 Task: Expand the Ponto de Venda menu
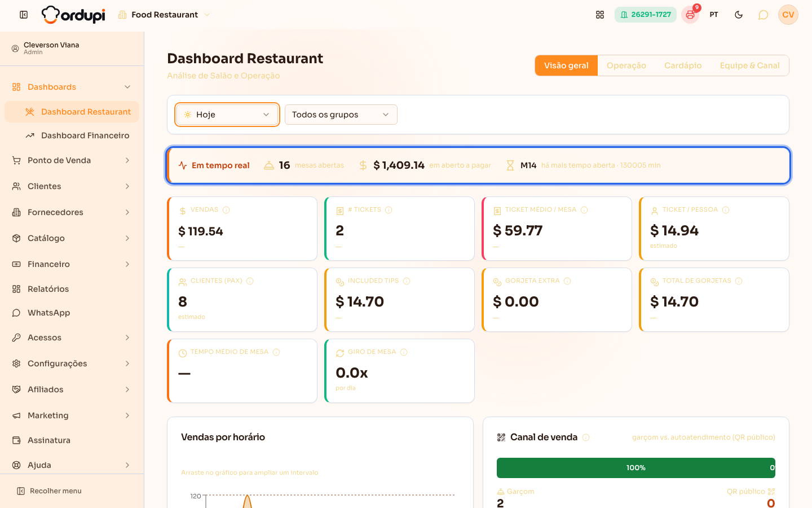coord(72,160)
